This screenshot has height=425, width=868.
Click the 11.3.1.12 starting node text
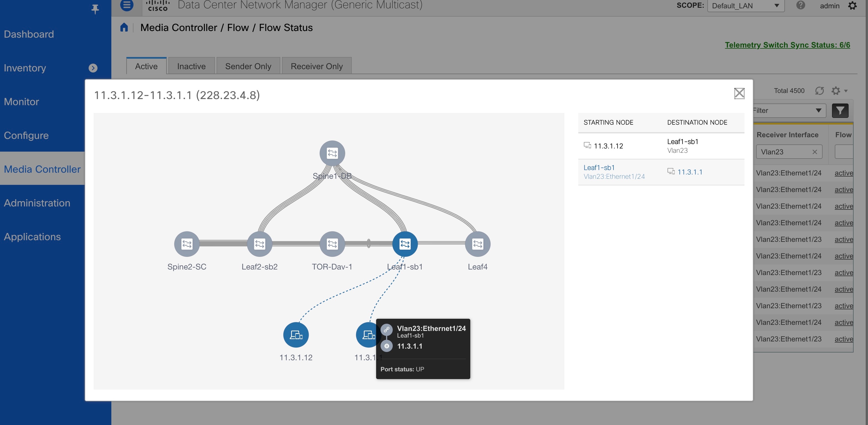[x=608, y=146]
